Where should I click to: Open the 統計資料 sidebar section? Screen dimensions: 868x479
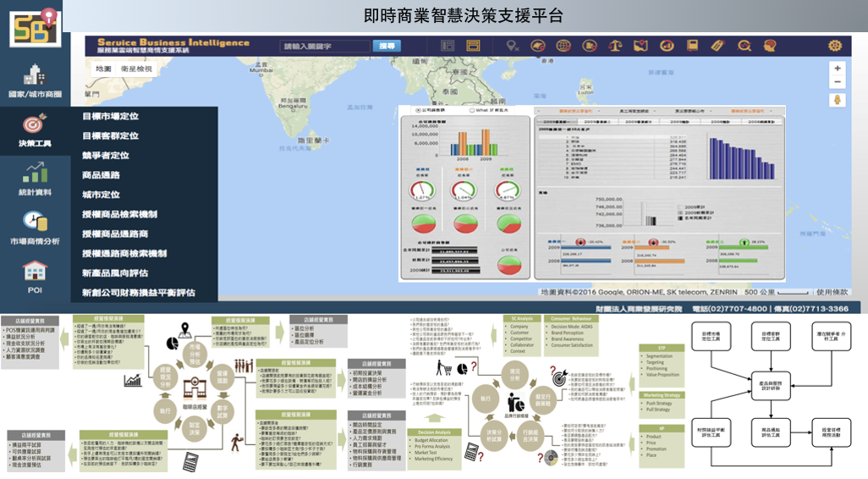point(35,179)
